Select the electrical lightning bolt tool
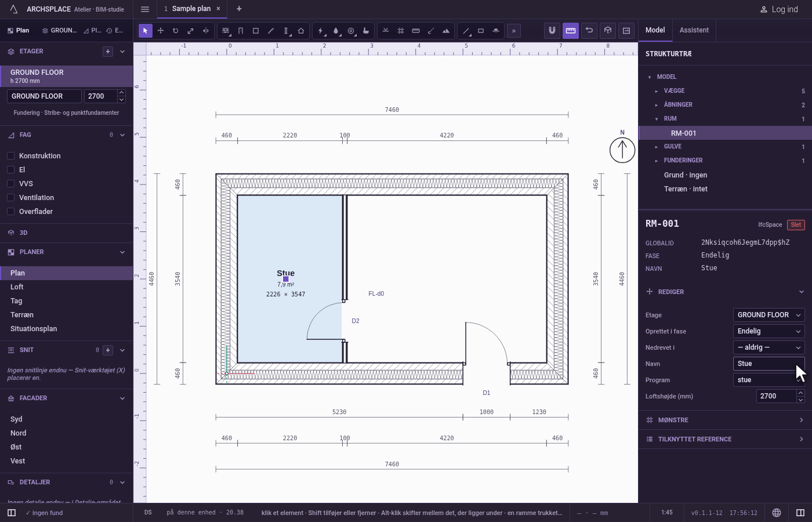The height and width of the screenshot is (522, 812). (321, 31)
